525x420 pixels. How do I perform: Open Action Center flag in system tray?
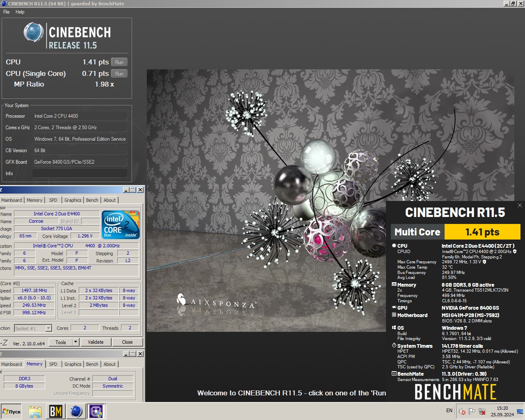[x=472, y=411]
